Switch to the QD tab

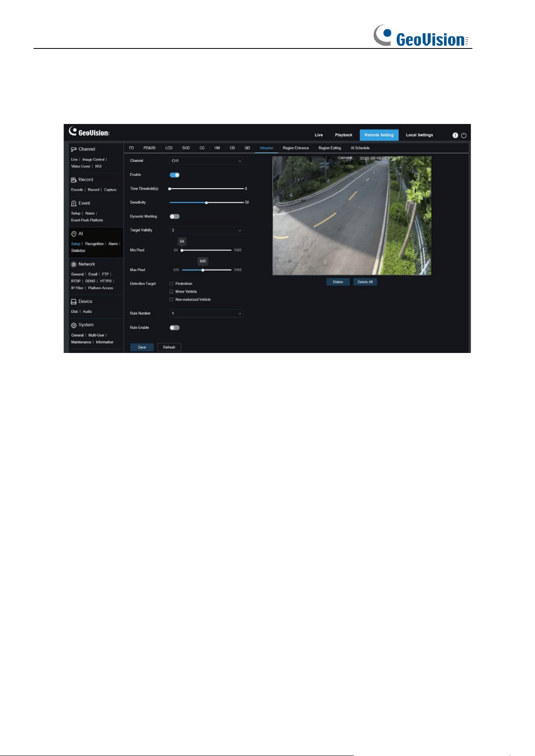(x=247, y=148)
